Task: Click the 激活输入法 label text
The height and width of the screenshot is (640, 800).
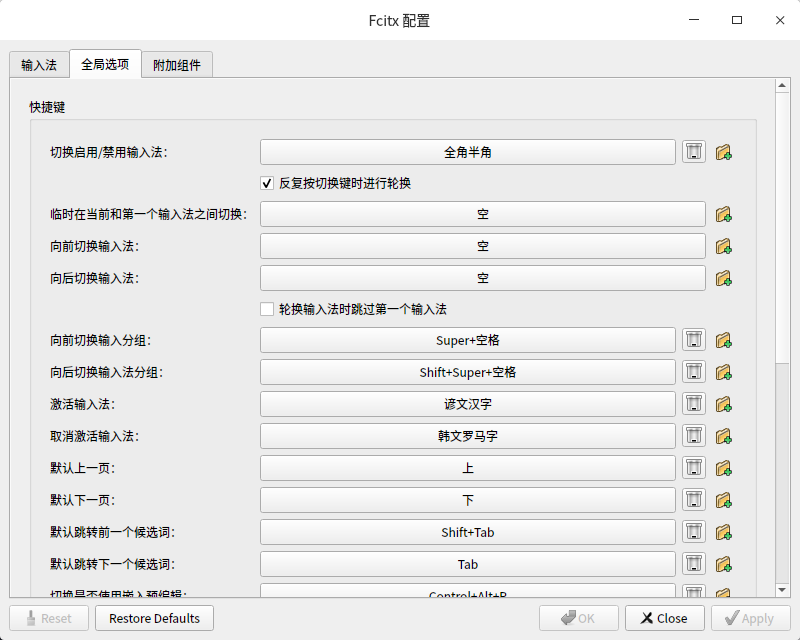Action: [x=83, y=404]
